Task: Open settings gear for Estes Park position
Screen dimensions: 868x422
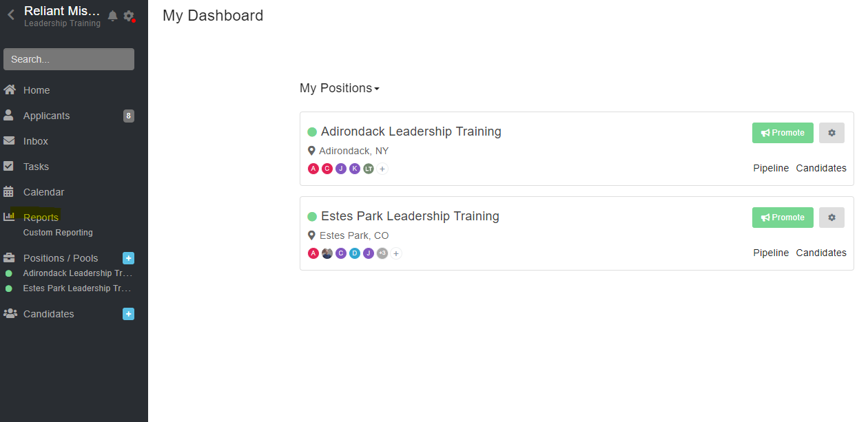Action: [831, 218]
